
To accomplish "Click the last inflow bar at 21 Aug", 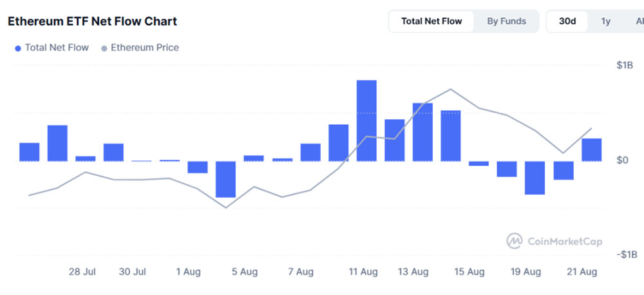I will coord(591,149).
